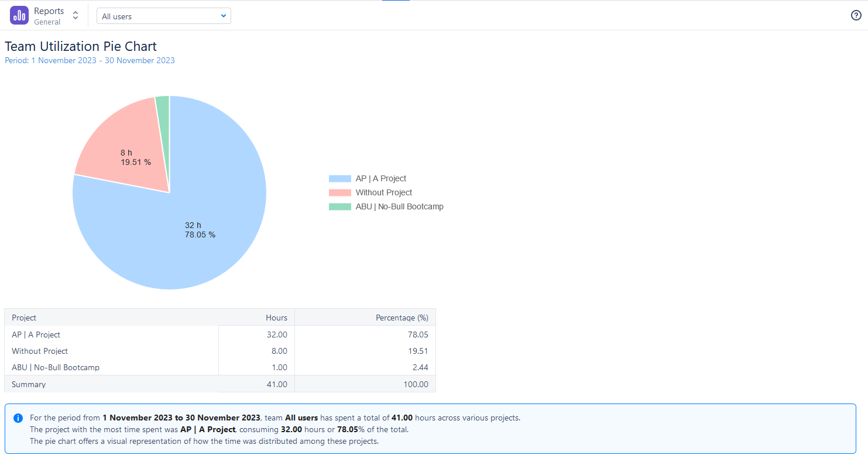The height and width of the screenshot is (462, 868).
Task: Toggle AP | A Project legend label
Action: 381,178
